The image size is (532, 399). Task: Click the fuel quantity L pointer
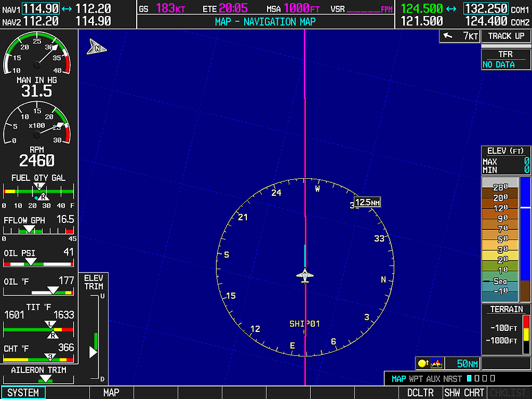point(39,186)
